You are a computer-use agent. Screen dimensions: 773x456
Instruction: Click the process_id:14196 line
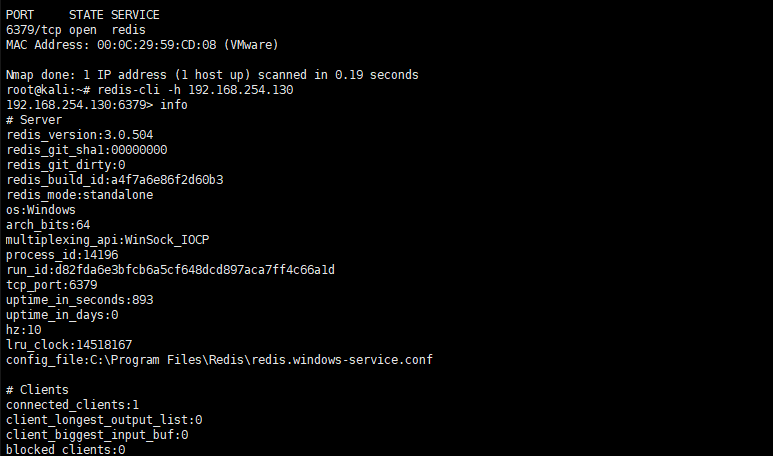click(x=62, y=255)
